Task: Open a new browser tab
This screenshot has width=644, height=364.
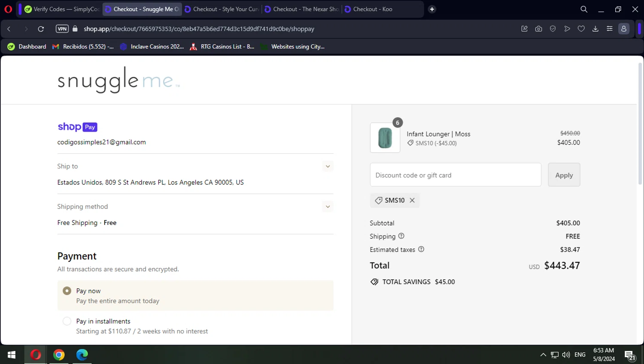Action: [432, 9]
